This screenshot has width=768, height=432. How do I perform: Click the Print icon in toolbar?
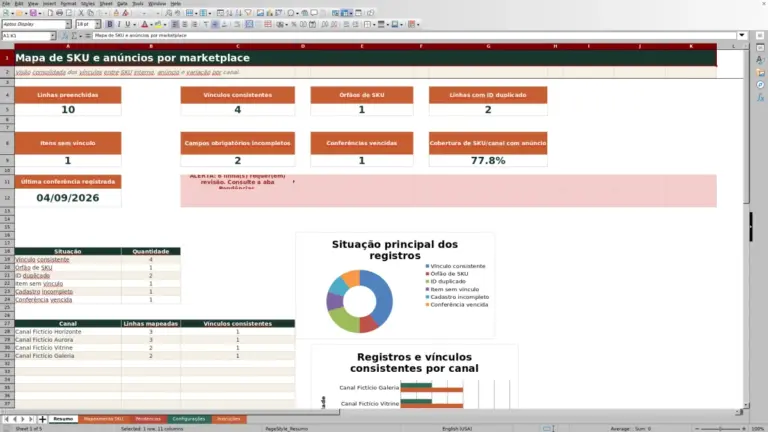pyautogui.click(x=59, y=13)
